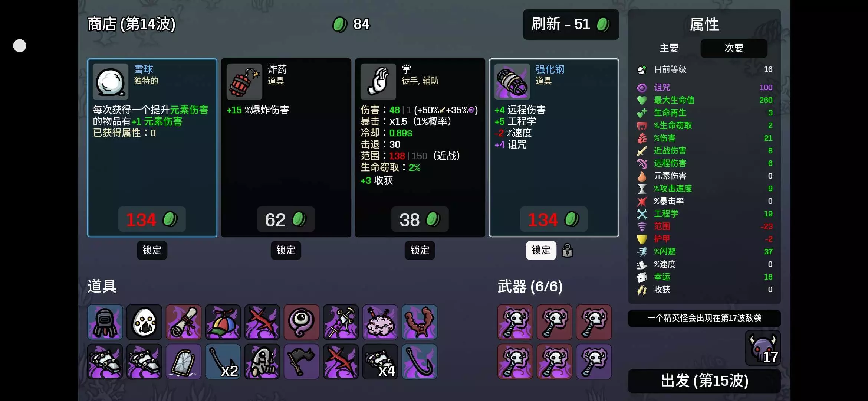868x401 pixels.
Task: Inspect the white egg mask item
Action: pos(144,322)
